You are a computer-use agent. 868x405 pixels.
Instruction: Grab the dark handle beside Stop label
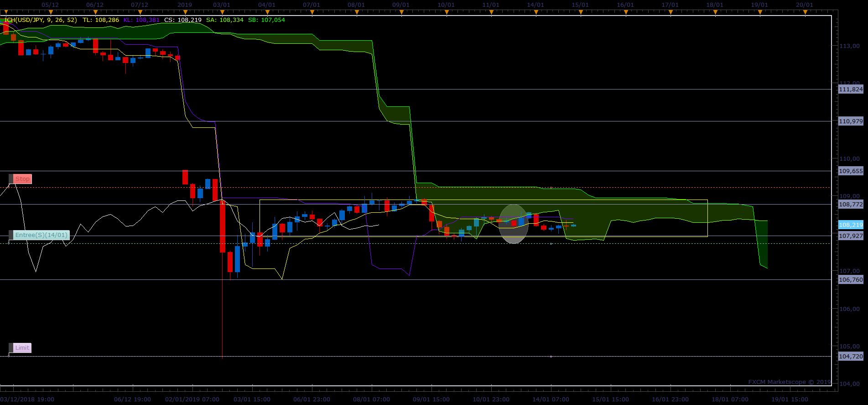(11, 179)
